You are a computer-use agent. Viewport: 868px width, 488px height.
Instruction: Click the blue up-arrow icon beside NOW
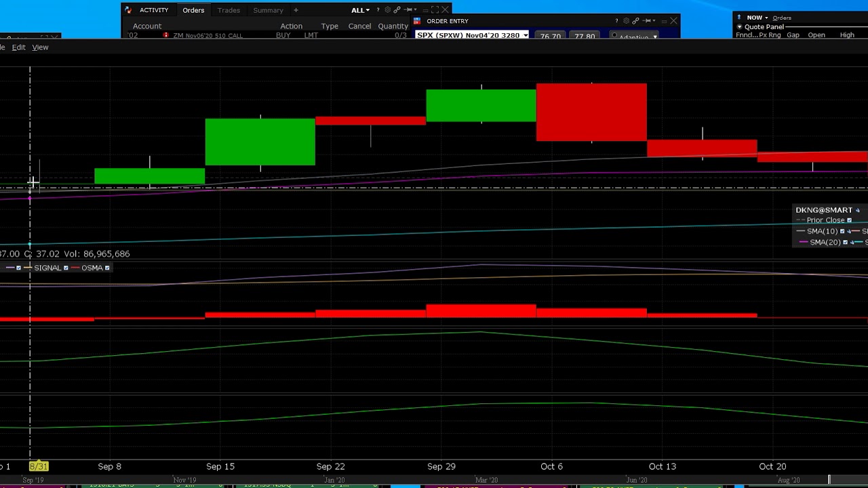point(740,18)
